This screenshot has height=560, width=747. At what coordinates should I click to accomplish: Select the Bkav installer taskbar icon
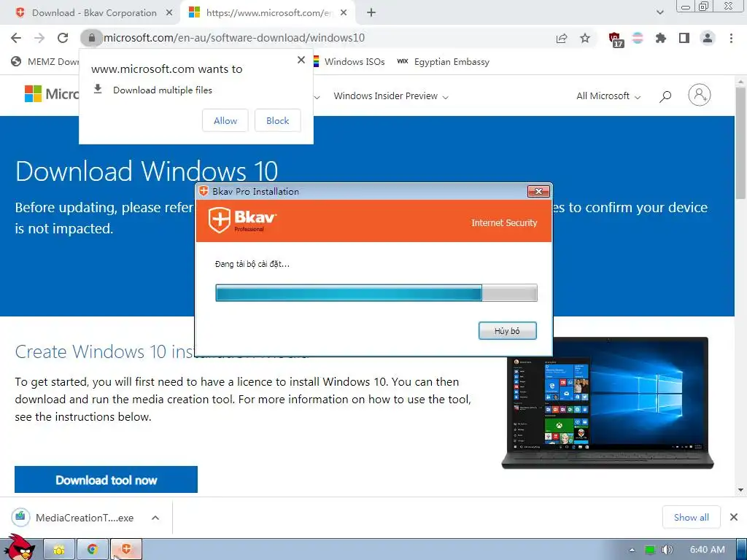pos(126,550)
